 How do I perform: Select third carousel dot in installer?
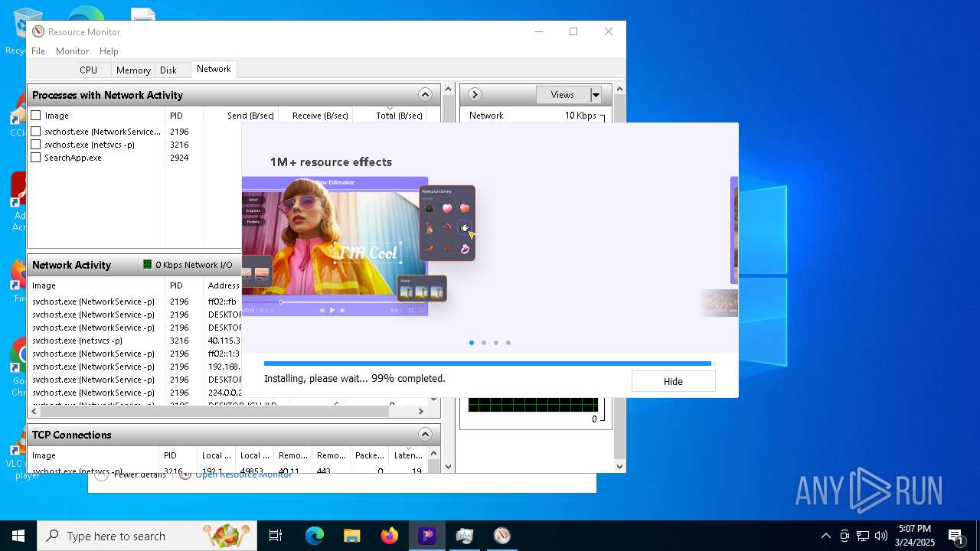(x=496, y=343)
